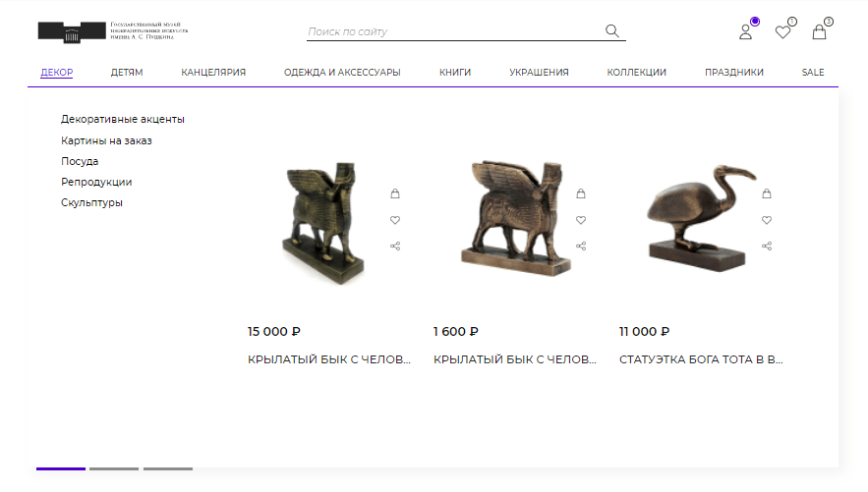Share the 15 000 ₽ winged bull

click(395, 246)
